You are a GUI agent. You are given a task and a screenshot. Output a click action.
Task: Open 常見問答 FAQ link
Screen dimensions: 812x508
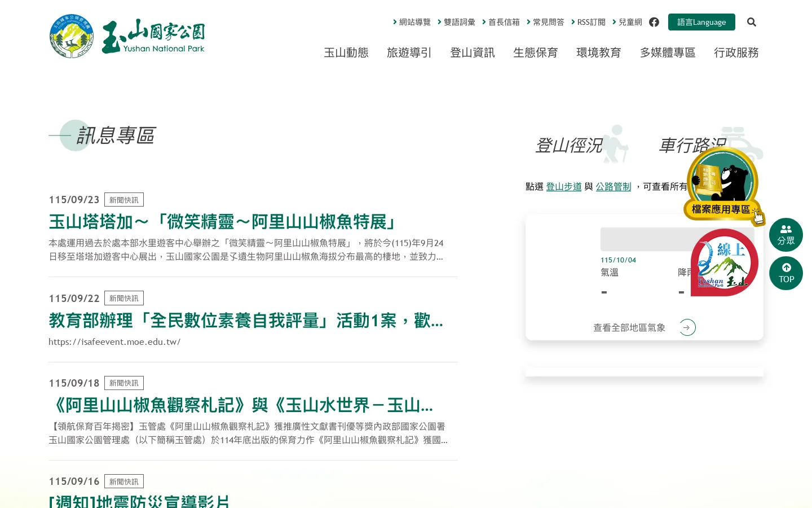click(545, 22)
